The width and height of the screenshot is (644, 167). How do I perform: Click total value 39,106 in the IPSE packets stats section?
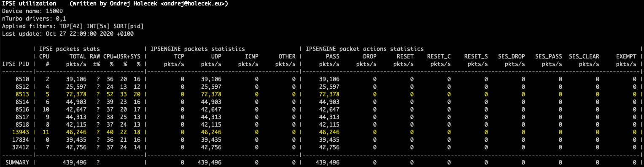click(76, 80)
